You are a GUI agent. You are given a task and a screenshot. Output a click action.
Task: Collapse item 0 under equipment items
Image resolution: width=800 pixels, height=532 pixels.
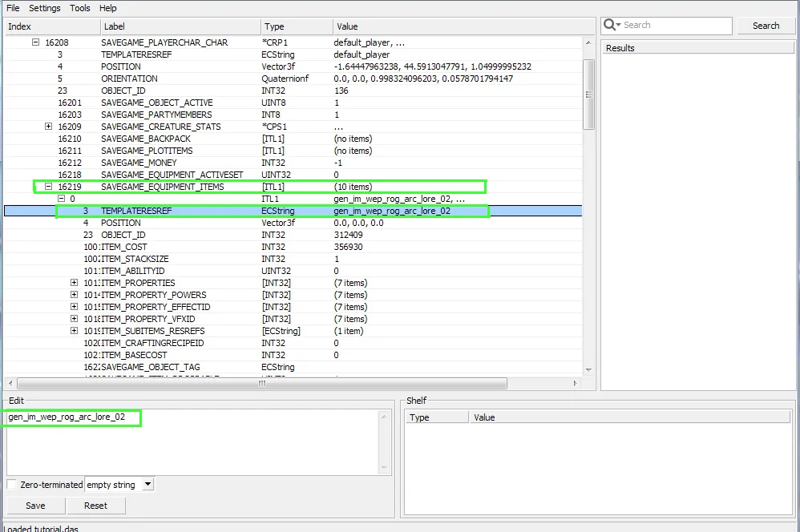tap(62, 199)
